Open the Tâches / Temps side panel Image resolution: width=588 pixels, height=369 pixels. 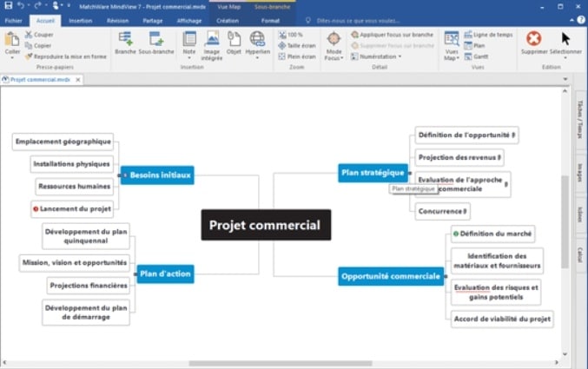coord(580,119)
